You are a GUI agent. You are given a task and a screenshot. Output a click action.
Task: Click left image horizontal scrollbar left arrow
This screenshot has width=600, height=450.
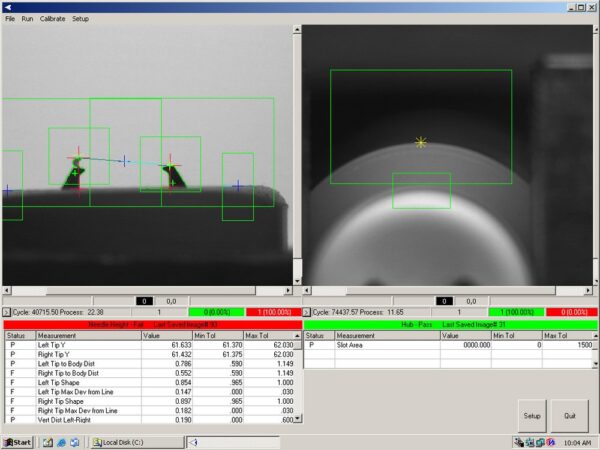tap(7, 290)
